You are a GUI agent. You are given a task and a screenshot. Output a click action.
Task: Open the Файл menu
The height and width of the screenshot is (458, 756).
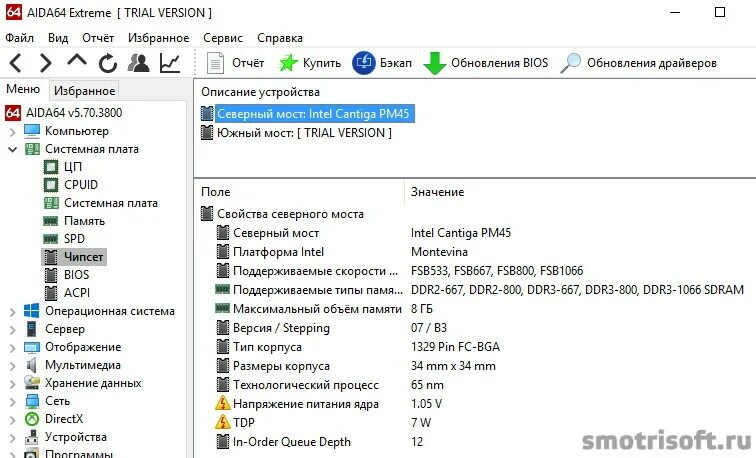pos(19,38)
